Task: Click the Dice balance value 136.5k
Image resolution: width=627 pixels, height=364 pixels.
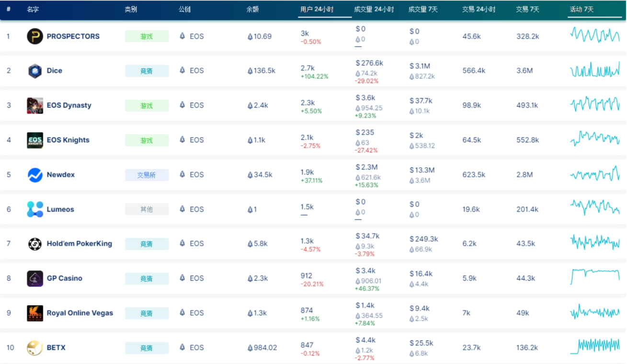Action: tap(262, 70)
